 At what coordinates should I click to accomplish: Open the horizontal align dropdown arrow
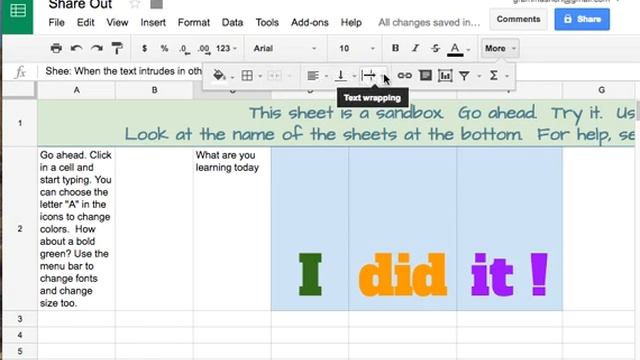point(326,76)
